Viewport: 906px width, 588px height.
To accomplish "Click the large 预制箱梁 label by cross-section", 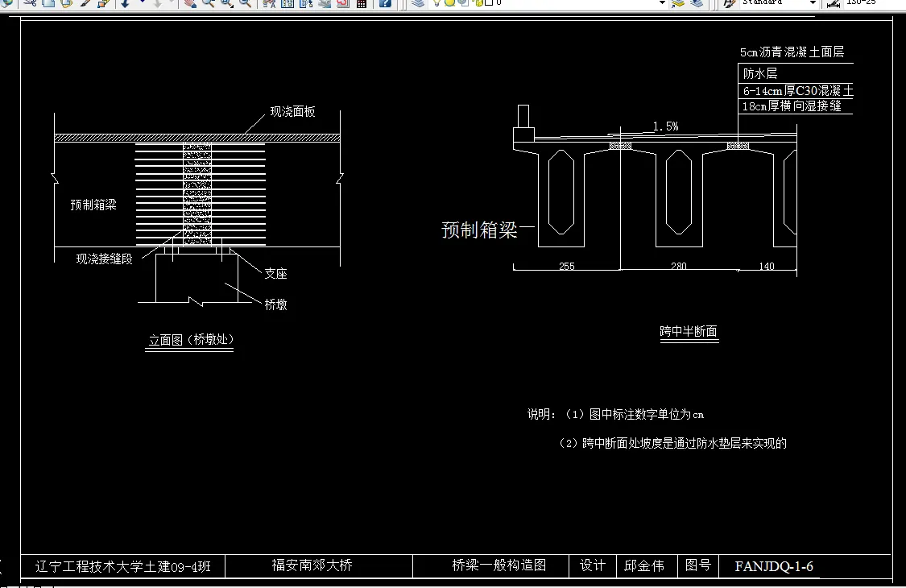I will (x=479, y=230).
